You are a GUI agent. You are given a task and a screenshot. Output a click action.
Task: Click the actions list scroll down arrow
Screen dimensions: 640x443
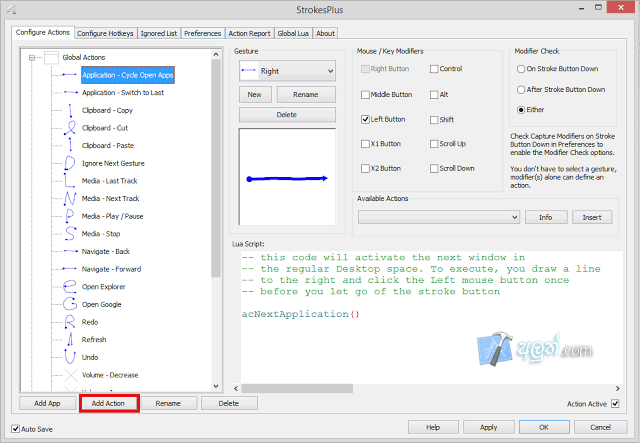[216, 386]
